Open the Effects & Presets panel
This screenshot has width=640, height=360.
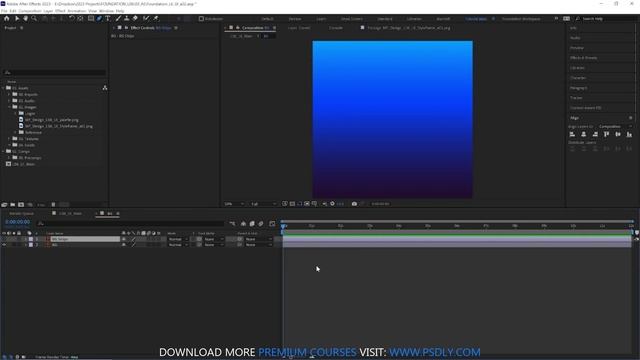click(x=584, y=58)
